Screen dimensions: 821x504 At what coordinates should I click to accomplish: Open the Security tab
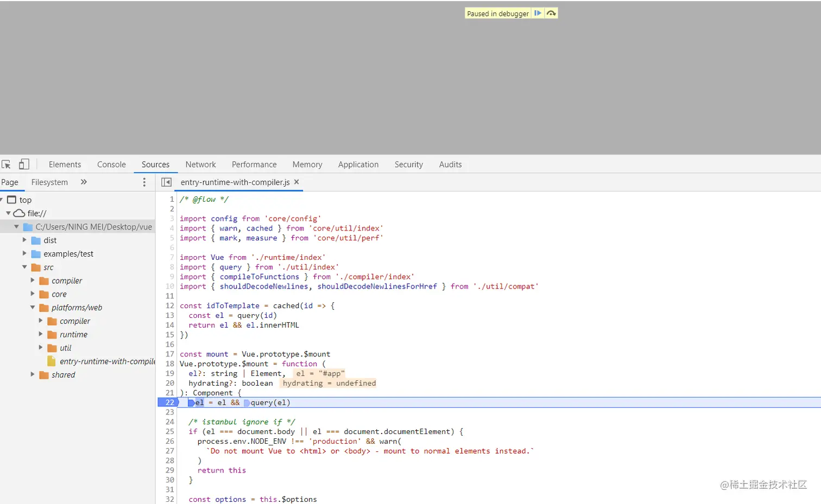[409, 164]
